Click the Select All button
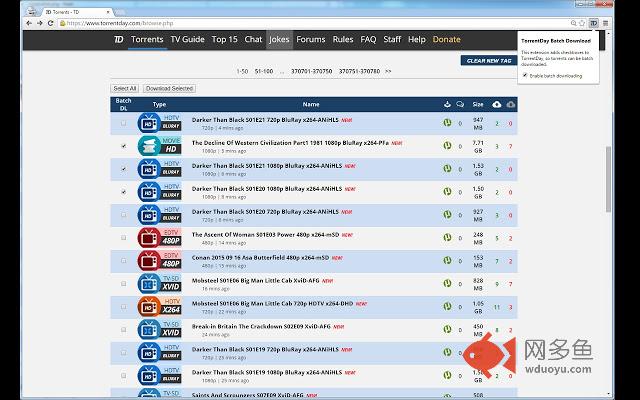Screen dimensions: 640x400 [125, 89]
